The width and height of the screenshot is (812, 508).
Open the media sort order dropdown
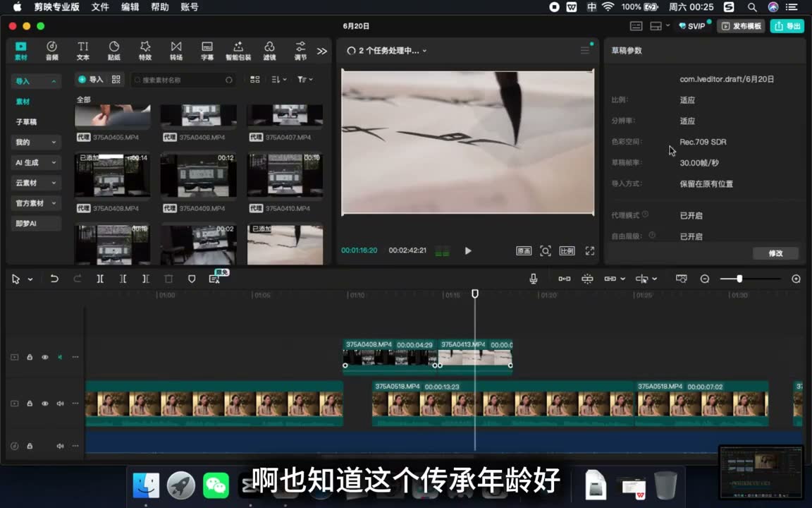point(279,79)
